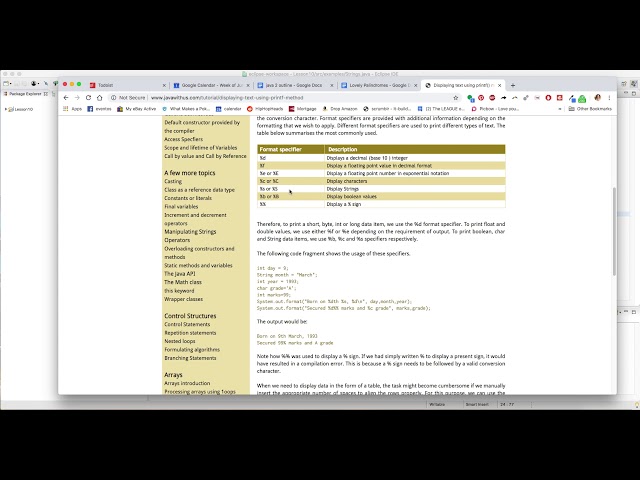
Task: Open Arrays Introduction link
Action: click(187, 383)
